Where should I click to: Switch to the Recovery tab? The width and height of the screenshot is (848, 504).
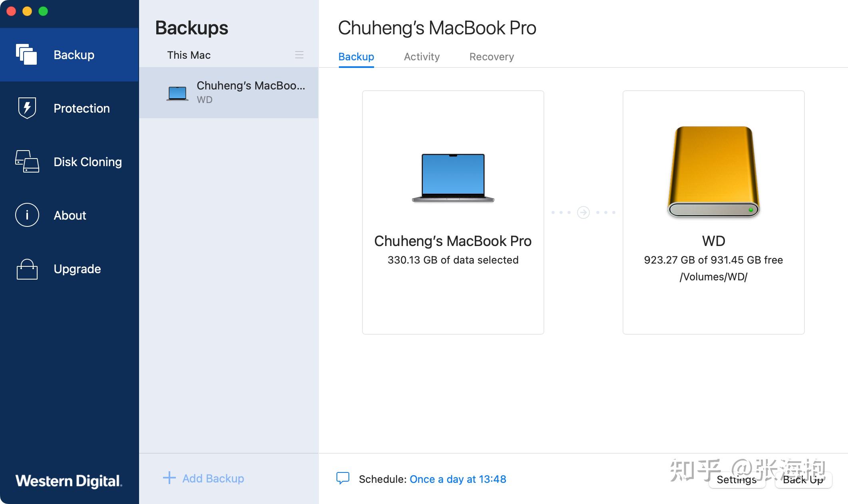pyautogui.click(x=492, y=57)
